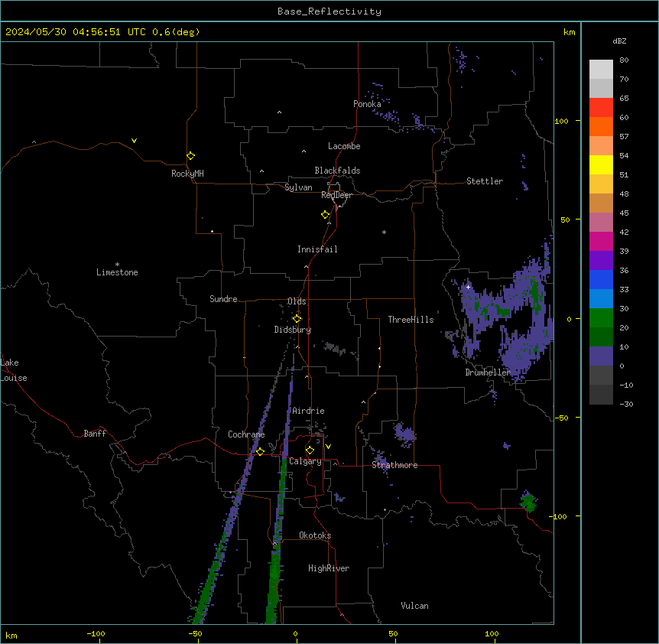The height and width of the screenshot is (644, 659).
Task: Click the purple echo patch north of Strathmore
Action: (x=404, y=434)
